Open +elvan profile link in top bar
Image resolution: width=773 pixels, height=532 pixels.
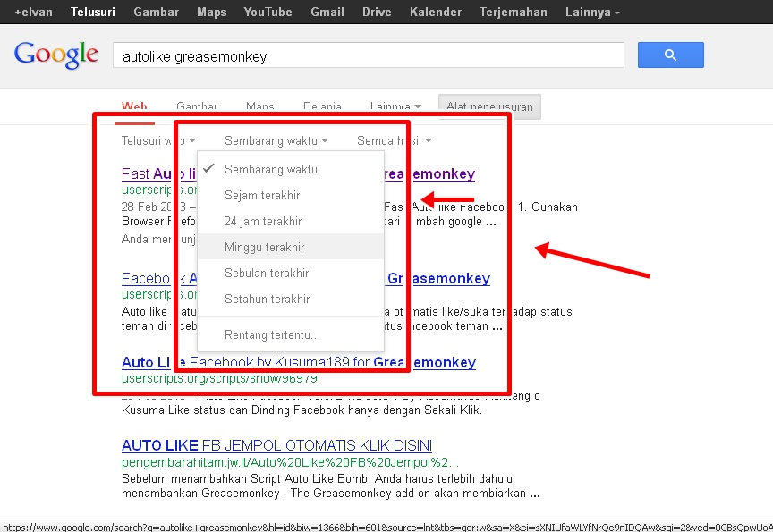tap(33, 12)
